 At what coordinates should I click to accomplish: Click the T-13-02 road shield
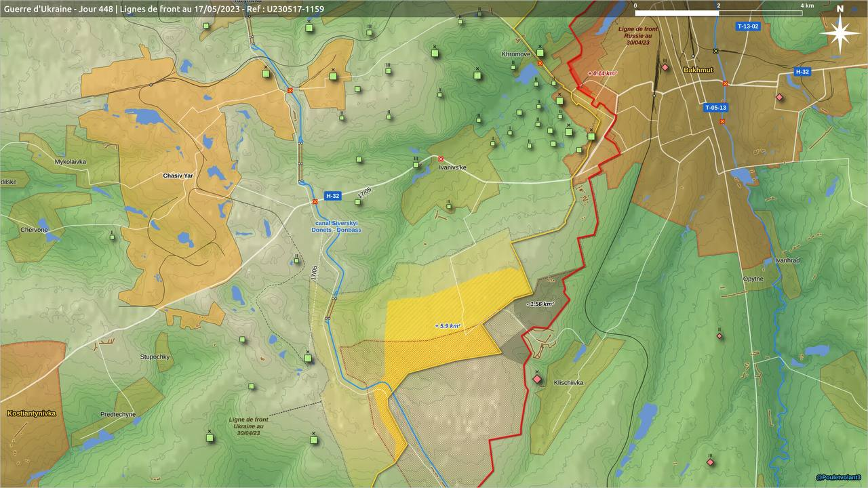coord(748,26)
